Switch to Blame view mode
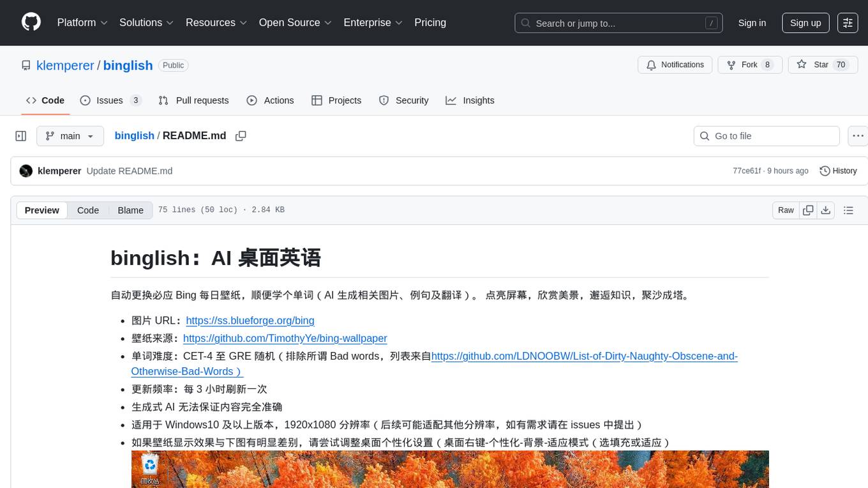This screenshot has width=868, height=488. coord(130,210)
